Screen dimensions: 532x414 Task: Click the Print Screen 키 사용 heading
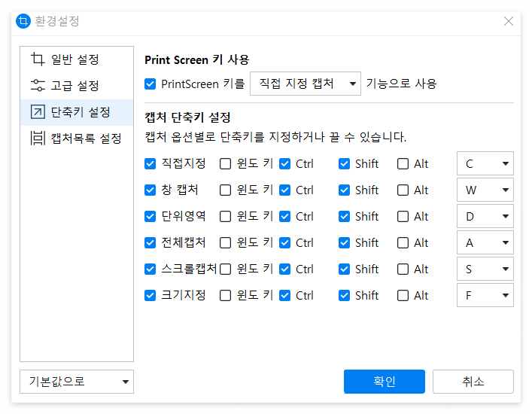197,59
